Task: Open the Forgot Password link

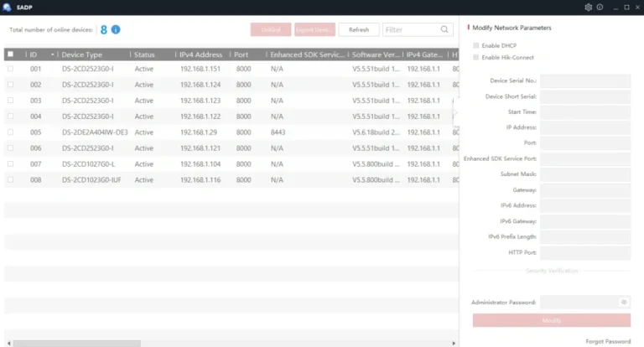Action: 608,341
